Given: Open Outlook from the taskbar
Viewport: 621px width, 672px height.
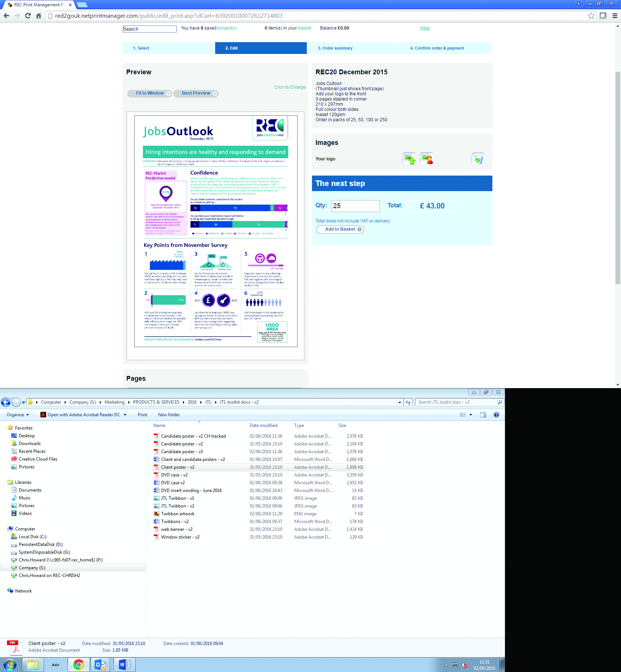Looking at the screenshot, I should pos(101,665).
